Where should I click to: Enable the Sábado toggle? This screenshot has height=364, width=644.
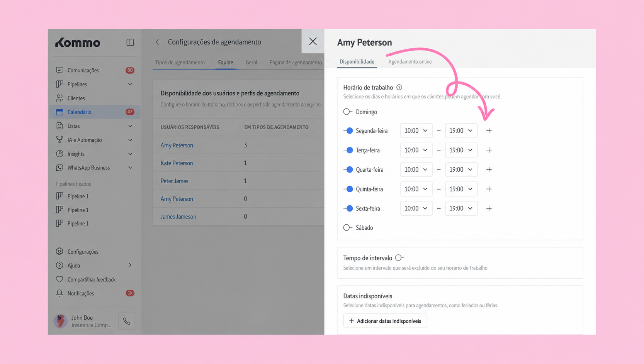tap(348, 228)
